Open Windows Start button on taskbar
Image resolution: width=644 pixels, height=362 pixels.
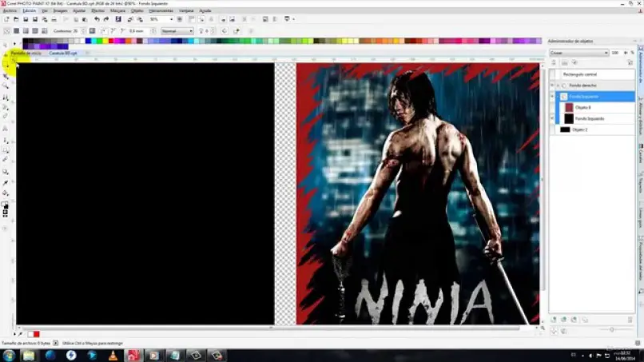tap(9, 356)
